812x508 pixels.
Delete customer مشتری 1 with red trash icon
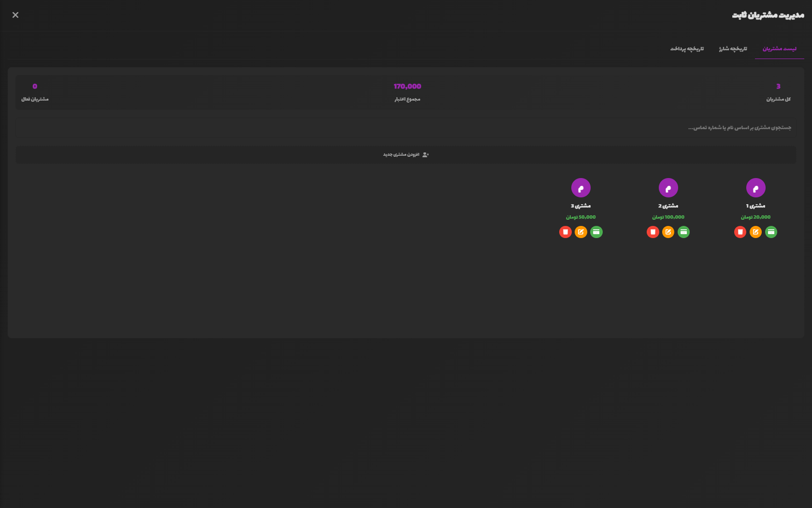point(740,232)
